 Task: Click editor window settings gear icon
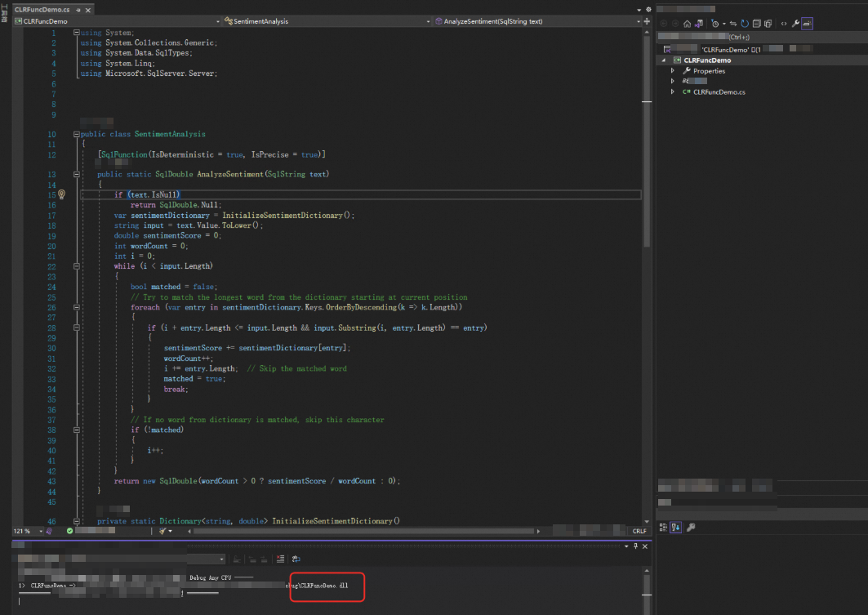648,10
